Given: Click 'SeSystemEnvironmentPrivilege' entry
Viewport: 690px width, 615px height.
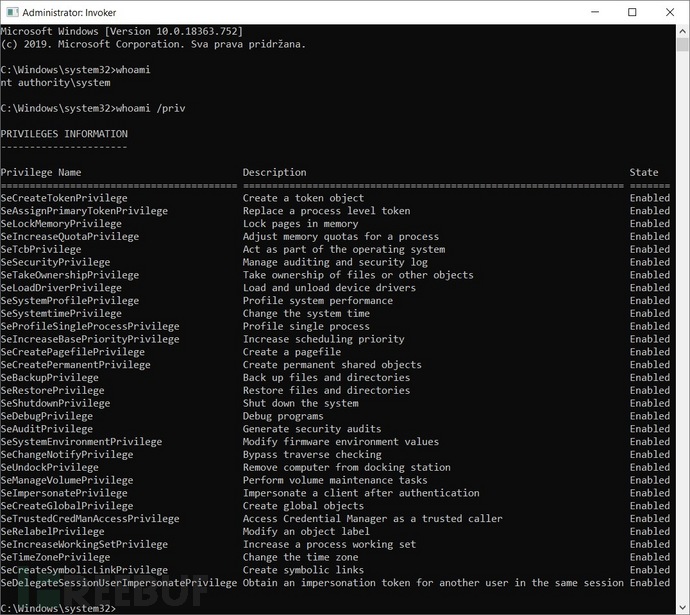Looking at the screenshot, I should [x=81, y=442].
